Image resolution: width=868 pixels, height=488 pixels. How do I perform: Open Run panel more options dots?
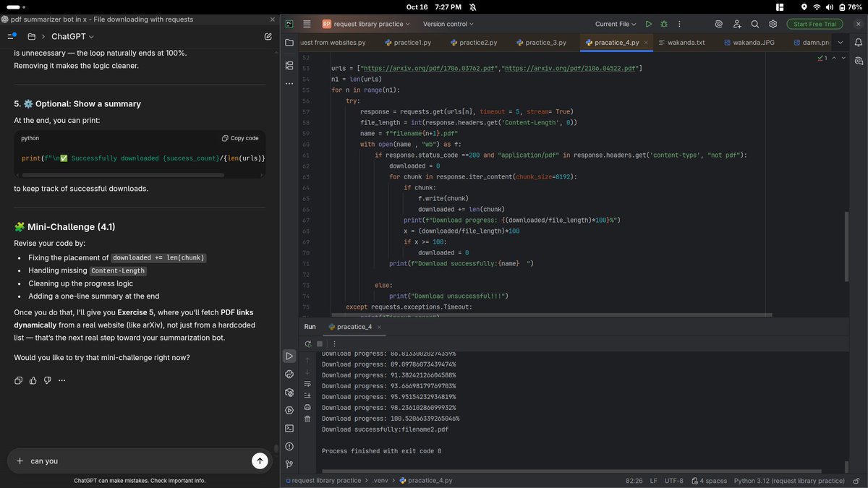pos(334,343)
